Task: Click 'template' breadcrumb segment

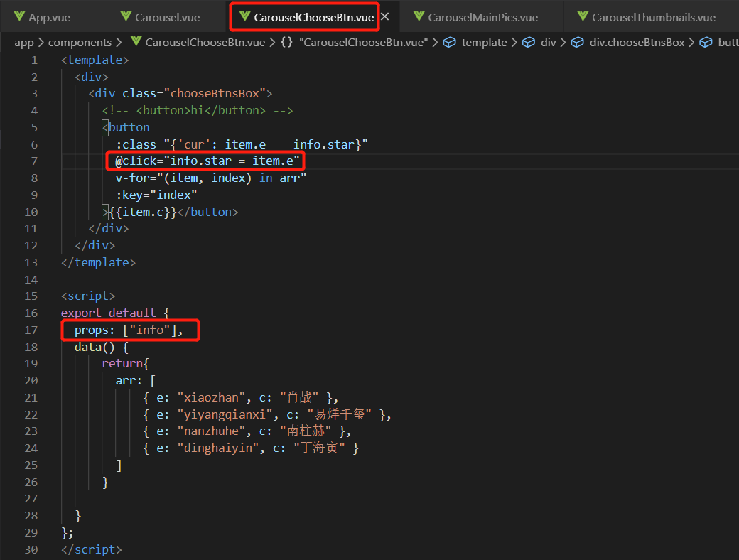Action: click(484, 43)
